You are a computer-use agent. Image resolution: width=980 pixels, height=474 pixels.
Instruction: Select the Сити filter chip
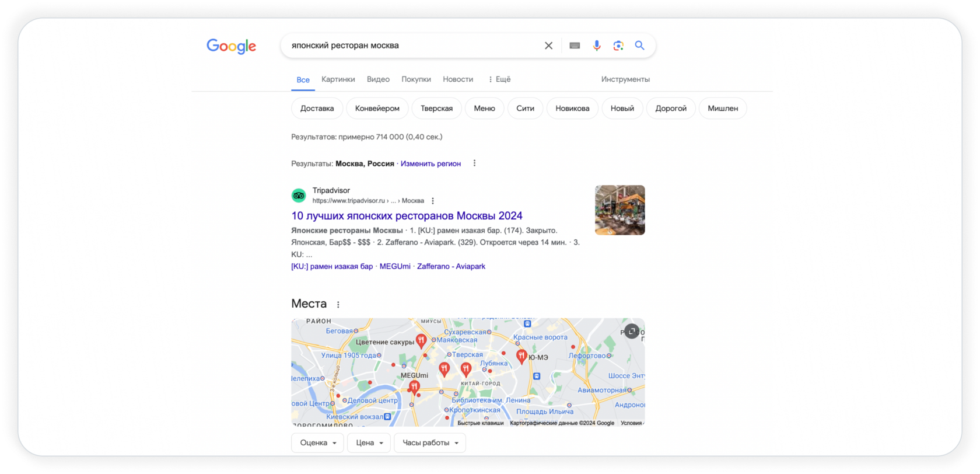526,109
